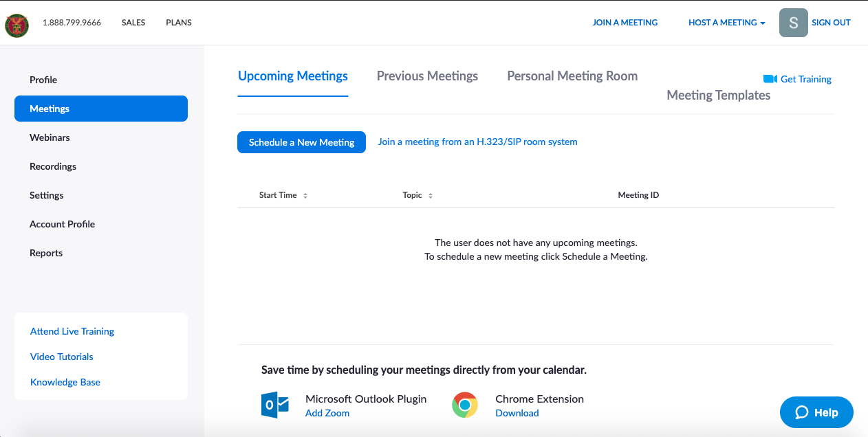
Task: Open Recordings in the sidebar
Action: click(x=53, y=166)
